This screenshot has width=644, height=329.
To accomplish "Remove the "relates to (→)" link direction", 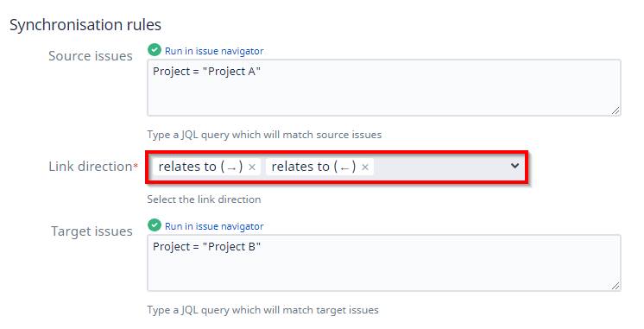I will (x=252, y=168).
